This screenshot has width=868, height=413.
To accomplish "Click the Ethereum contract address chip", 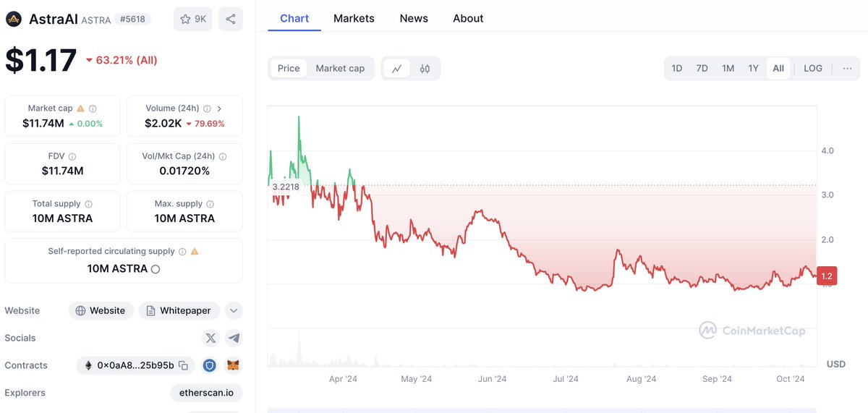I will [x=135, y=365].
